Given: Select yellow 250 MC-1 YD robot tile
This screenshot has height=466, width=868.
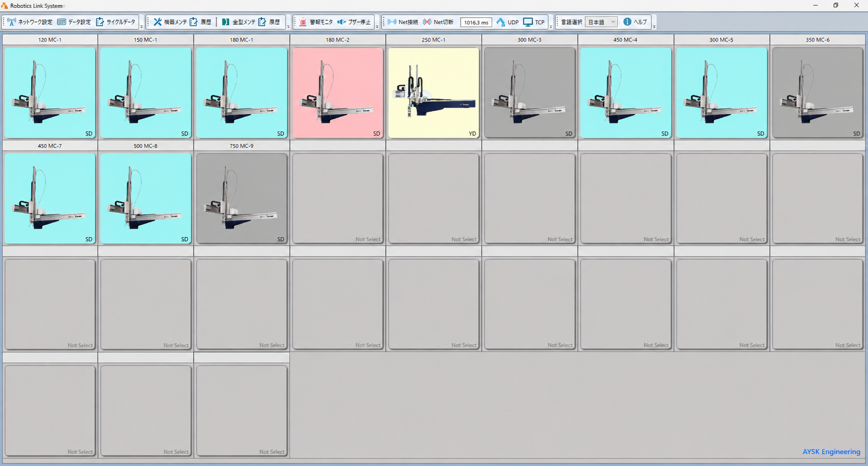Looking at the screenshot, I should 433,93.
